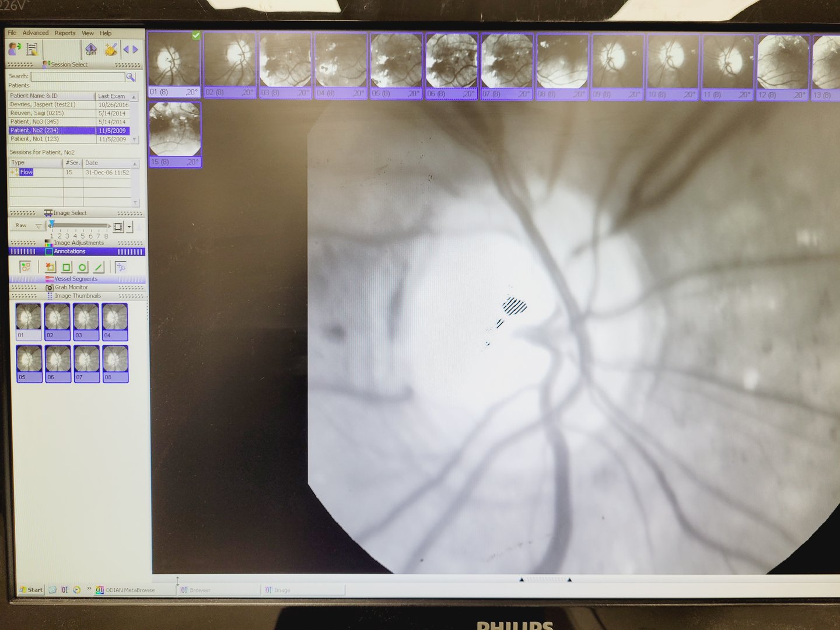The image size is (840, 630).
Task: Select the line annotation tool
Action: pos(99,267)
